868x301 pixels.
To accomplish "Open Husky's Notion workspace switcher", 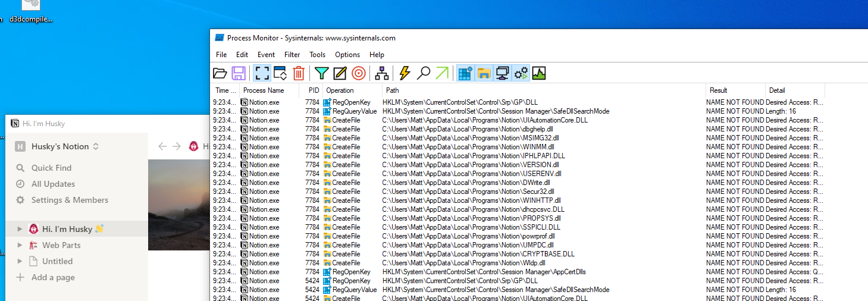I will click(x=57, y=146).
